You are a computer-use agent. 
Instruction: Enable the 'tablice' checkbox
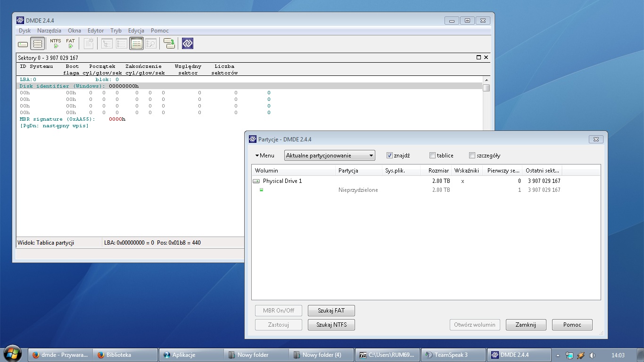click(432, 156)
